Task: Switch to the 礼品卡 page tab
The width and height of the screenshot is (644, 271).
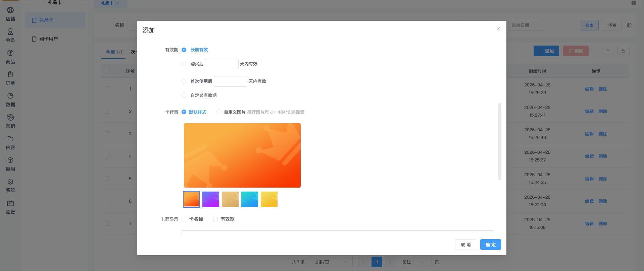Action: [x=107, y=3]
